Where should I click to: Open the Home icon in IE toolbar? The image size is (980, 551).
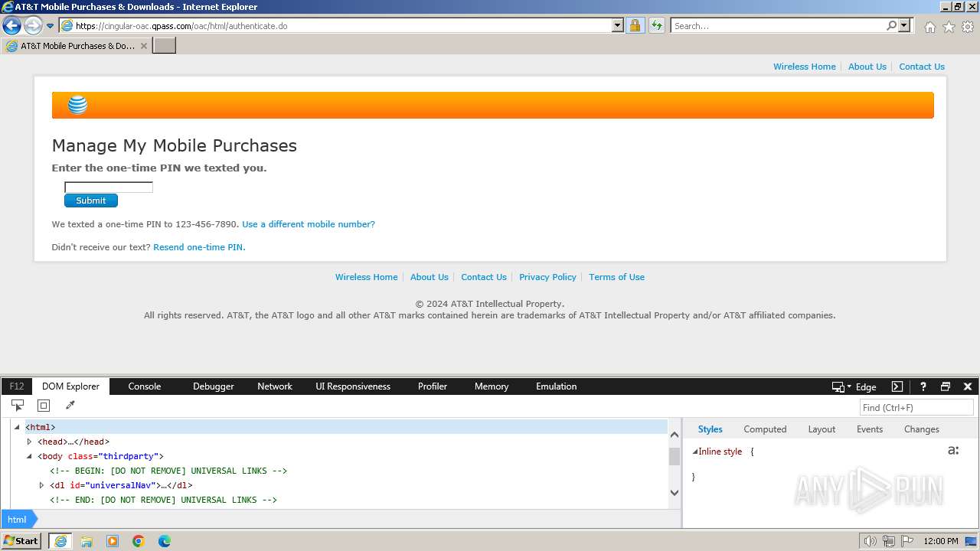click(x=929, y=27)
